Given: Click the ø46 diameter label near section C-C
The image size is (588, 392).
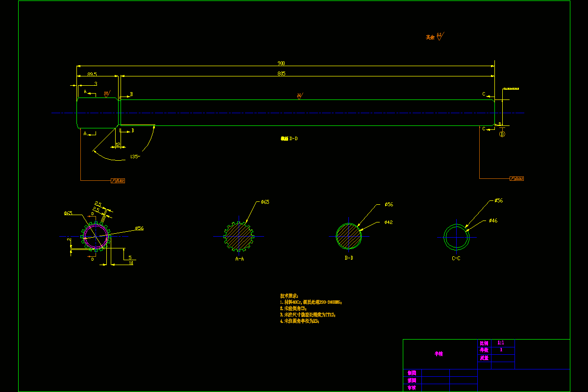Looking at the screenshot, I should pos(493,221).
